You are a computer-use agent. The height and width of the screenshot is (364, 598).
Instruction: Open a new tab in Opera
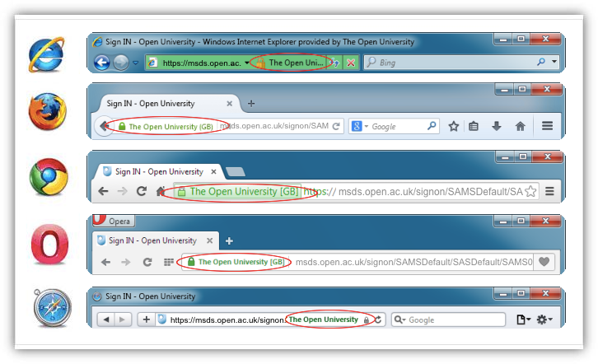(x=229, y=241)
